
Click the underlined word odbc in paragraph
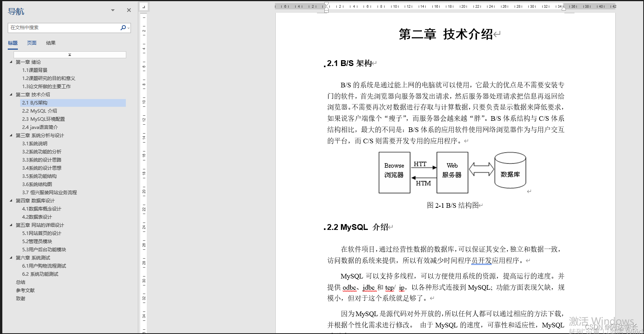pos(350,287)
